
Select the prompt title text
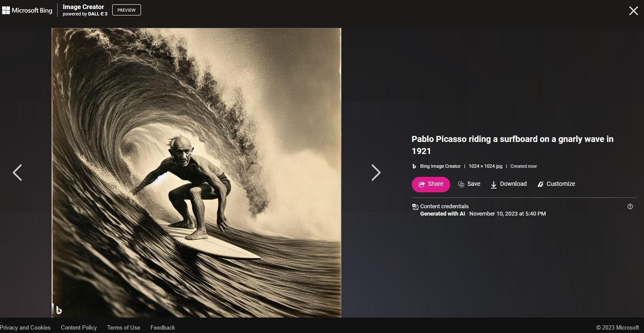coord(512,145)
